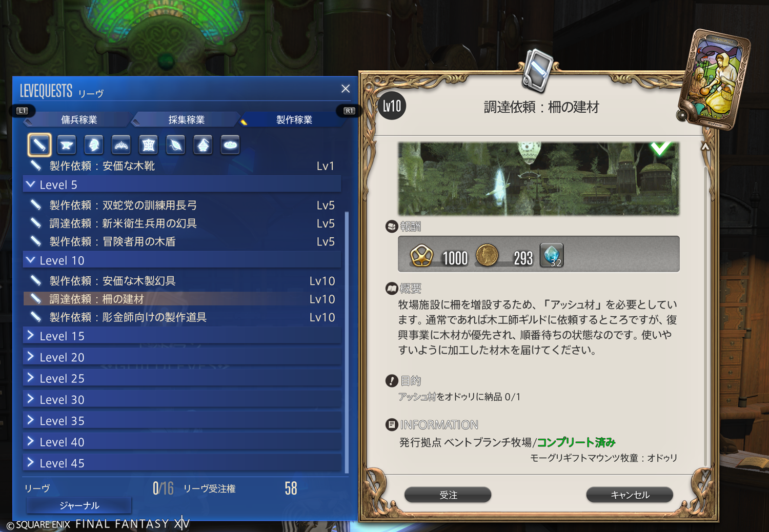This screenshot has width=769, height=532.
Task: Select the Goldsmith class icon
Action: [x=121, y=145]
